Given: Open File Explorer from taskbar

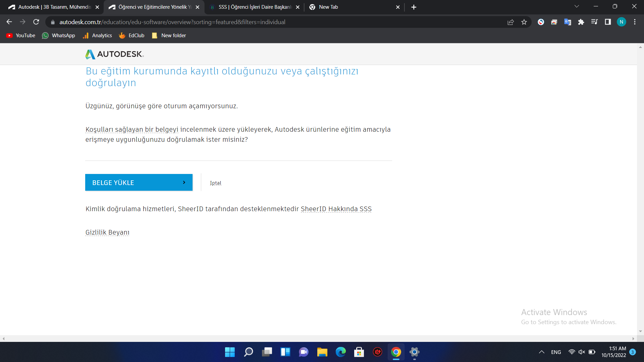Looking at the screenshot, I should pos(322,352).
